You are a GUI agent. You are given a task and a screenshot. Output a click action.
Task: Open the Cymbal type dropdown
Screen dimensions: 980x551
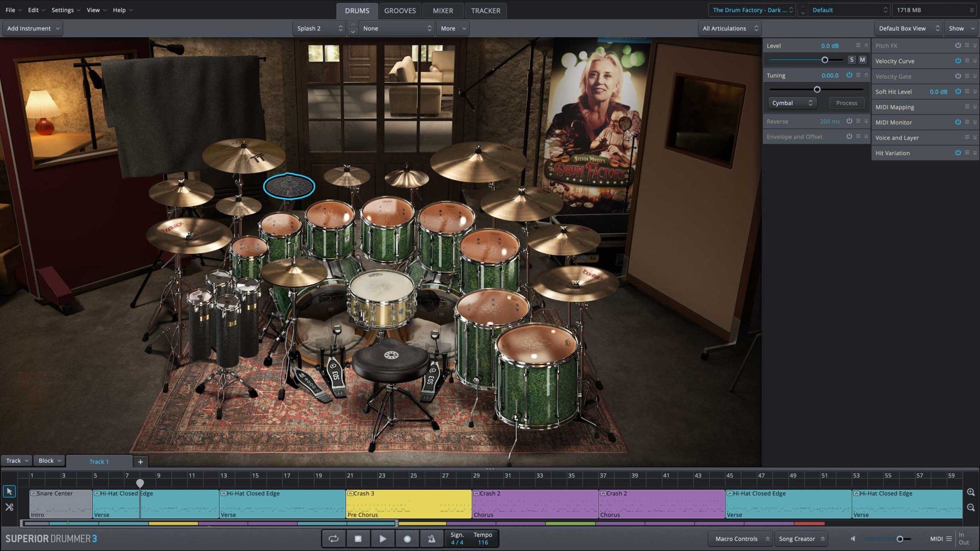pyautogui.click(x=792, y=103)
